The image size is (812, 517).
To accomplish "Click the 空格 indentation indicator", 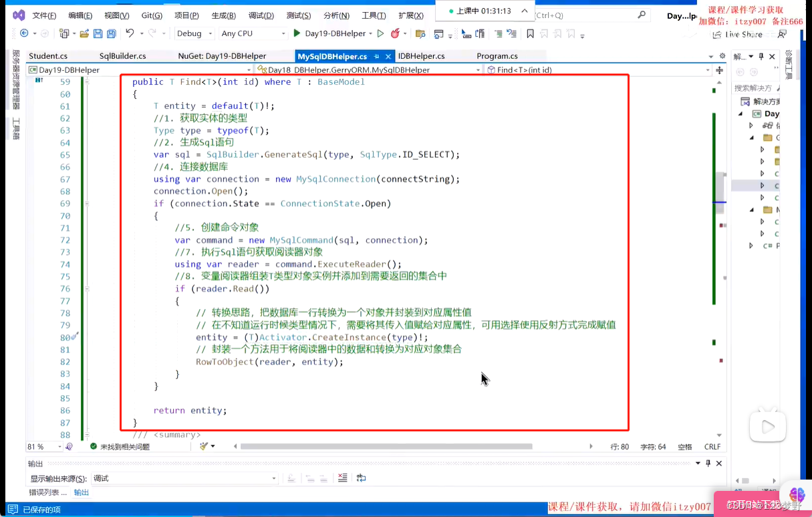I will [x=685, y=447].
